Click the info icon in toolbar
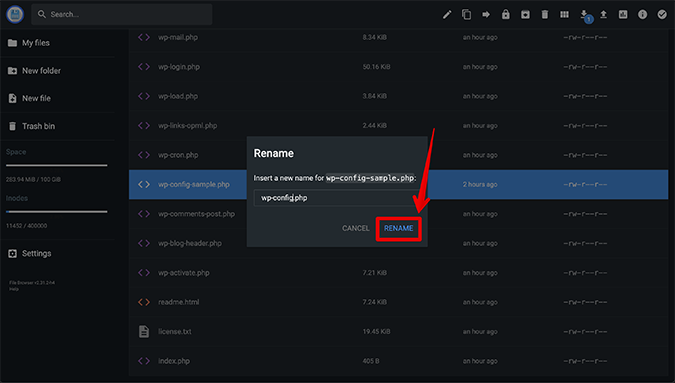 (x=642, y=15)
